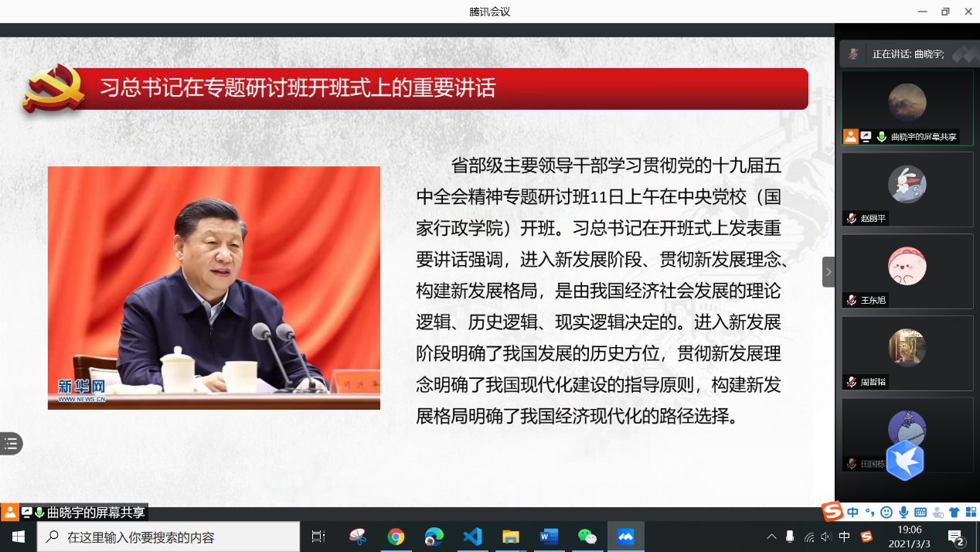980x552 pixels.
Task: Toggle Sogou Chinese/English input mode 中
Action: [x=853, y=513]
